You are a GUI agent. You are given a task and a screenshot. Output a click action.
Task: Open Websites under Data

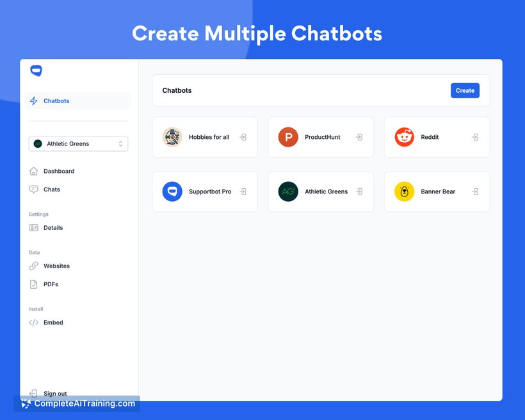pos(56,266)
